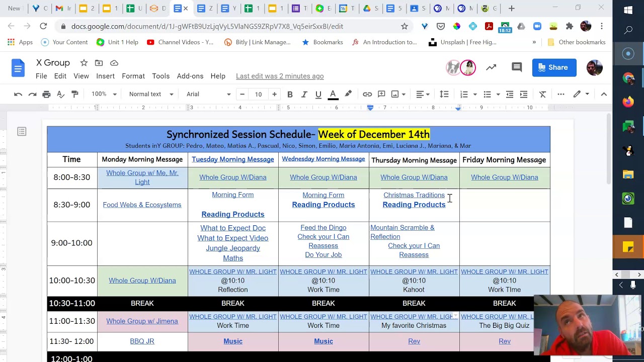Viewport: 644px width, 362px height.
Task: Open the File menu
Action: pyautogui.click(x=41, y=76)
